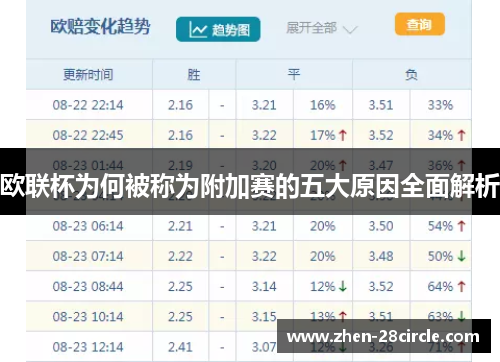Click the 更新时间 column header

point(88,74)
